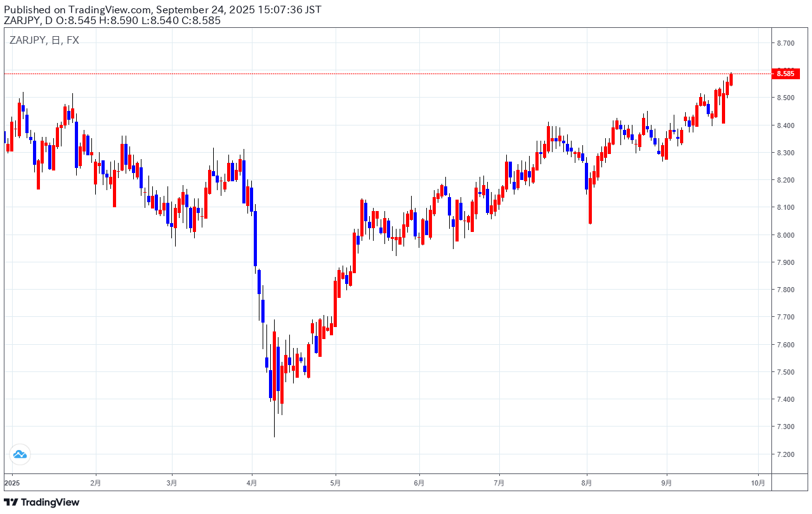Click the TradingView logo at bottom left
Screen dimensions: 812x514
tap(42, 502)
